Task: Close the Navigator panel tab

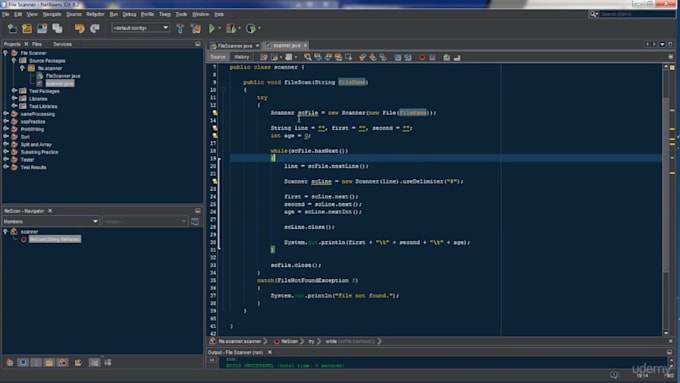Action: point(50,211)
